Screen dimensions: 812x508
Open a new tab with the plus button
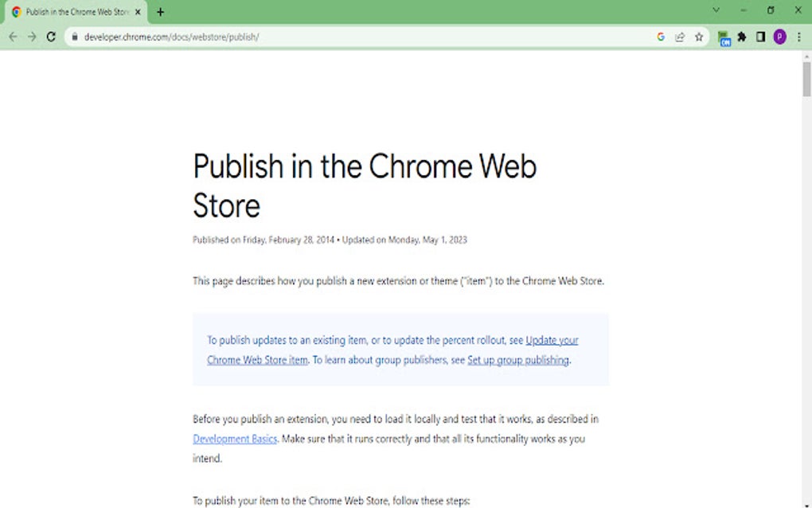[x=161, y=12]
